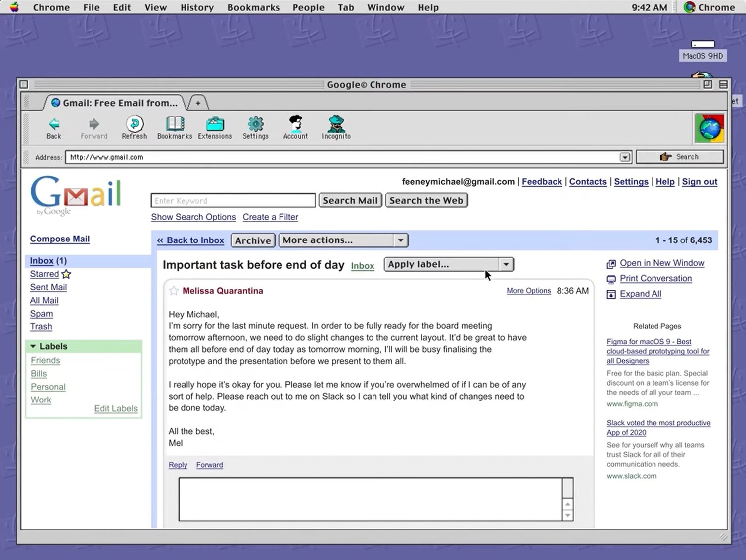This screenshot has width=746, height=560.
Task: Click the Refresh toolbar icon
Action: 134,124
